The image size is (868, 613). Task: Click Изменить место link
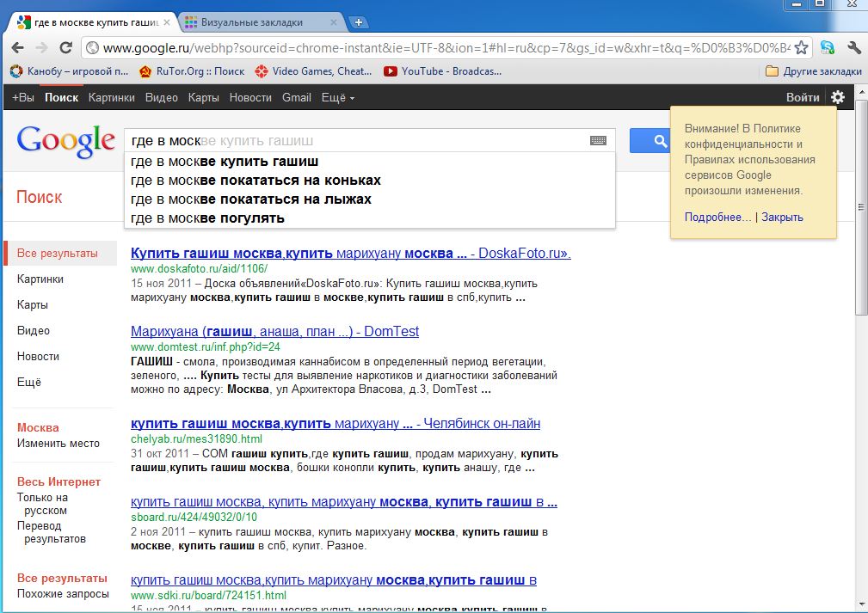[x=58, y=443]
